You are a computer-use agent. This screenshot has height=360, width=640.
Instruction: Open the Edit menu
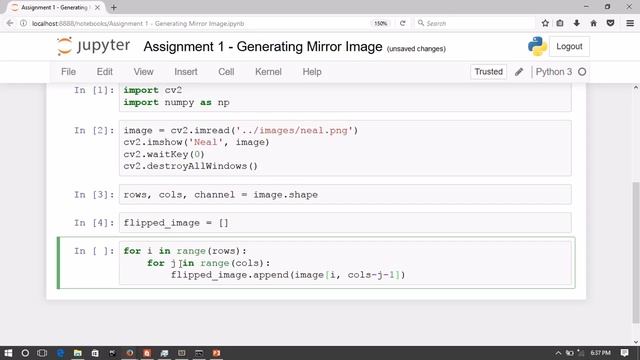(104, 72)
